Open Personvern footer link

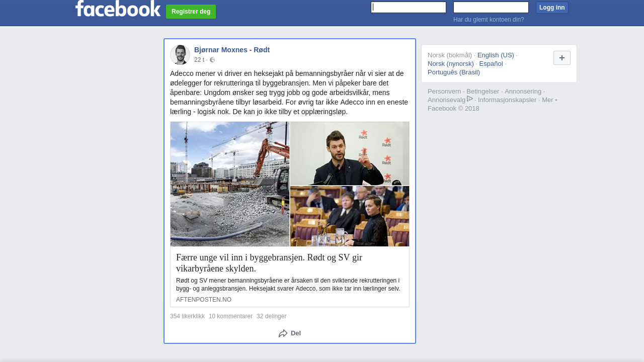tap(444, 92)
